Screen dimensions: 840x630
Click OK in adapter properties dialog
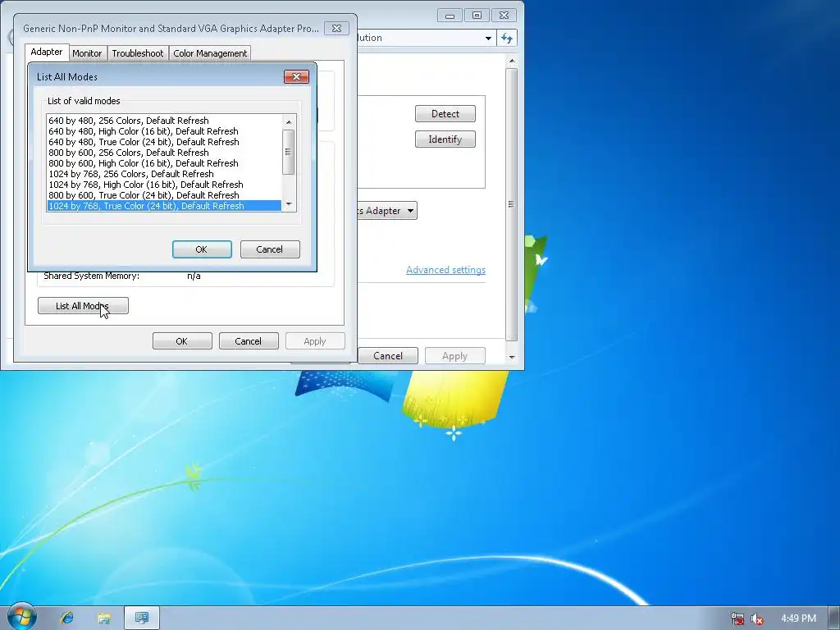tap(182, 341)
